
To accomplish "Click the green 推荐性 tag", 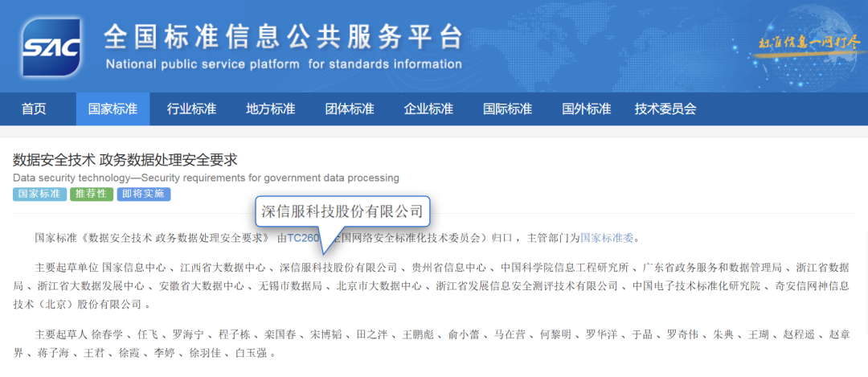I will click(91, 195).
